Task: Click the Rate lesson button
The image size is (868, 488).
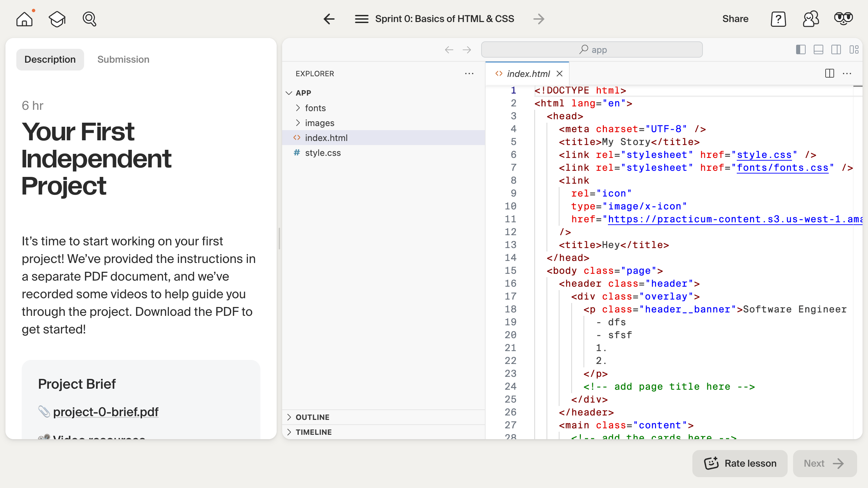Action: tap(740, 463)
